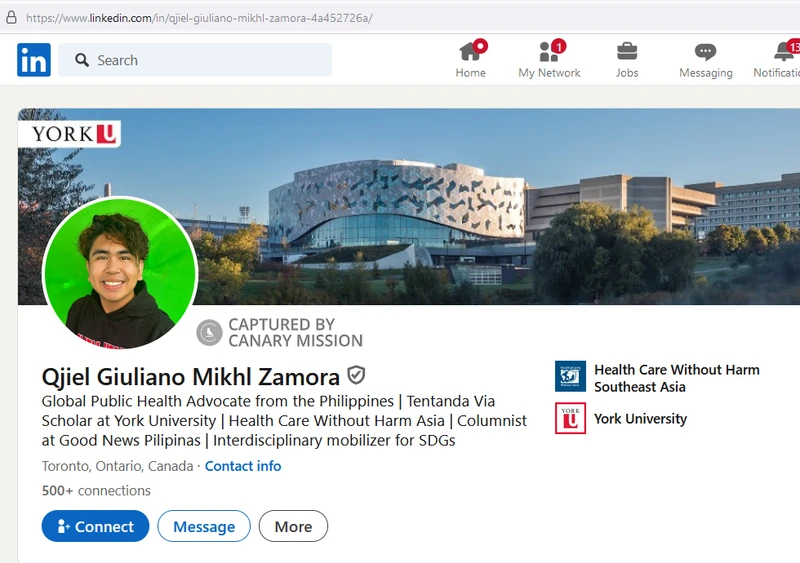Focus the LinkedIn Search field
The image size is (800, 563).
[195, 60]
